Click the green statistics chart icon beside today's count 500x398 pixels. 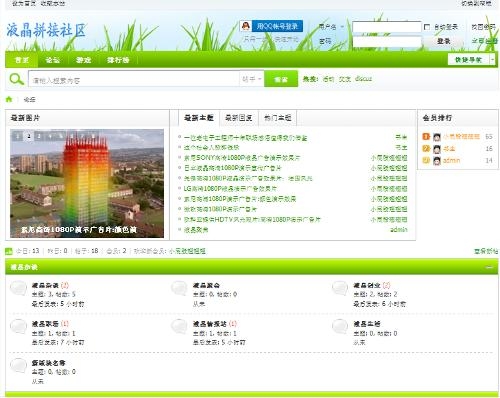9,251
